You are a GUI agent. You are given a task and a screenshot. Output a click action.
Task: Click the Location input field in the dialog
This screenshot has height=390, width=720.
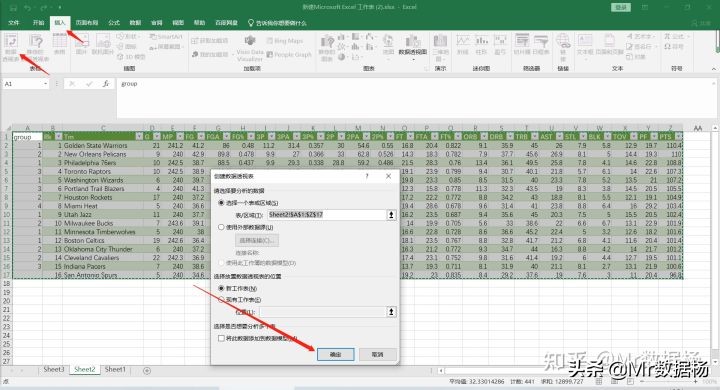click(x=323, y=312)
